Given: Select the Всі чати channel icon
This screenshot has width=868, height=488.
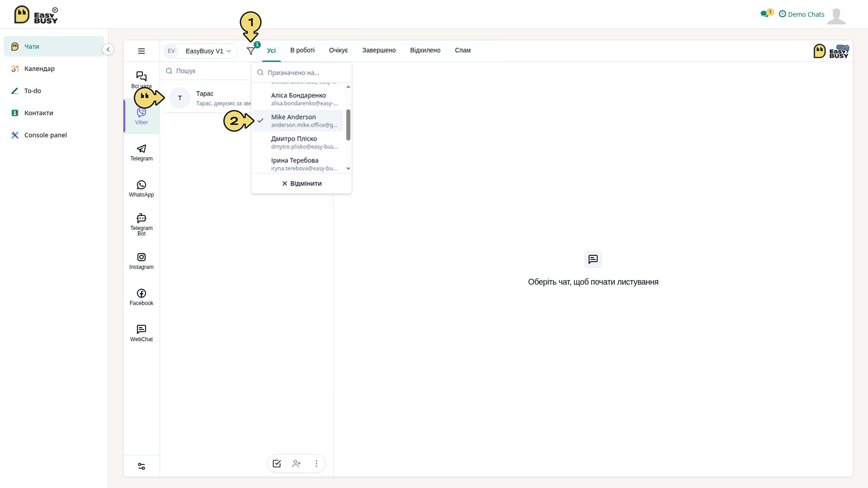Looking at the screenshot, I should [x=142, y=80].
